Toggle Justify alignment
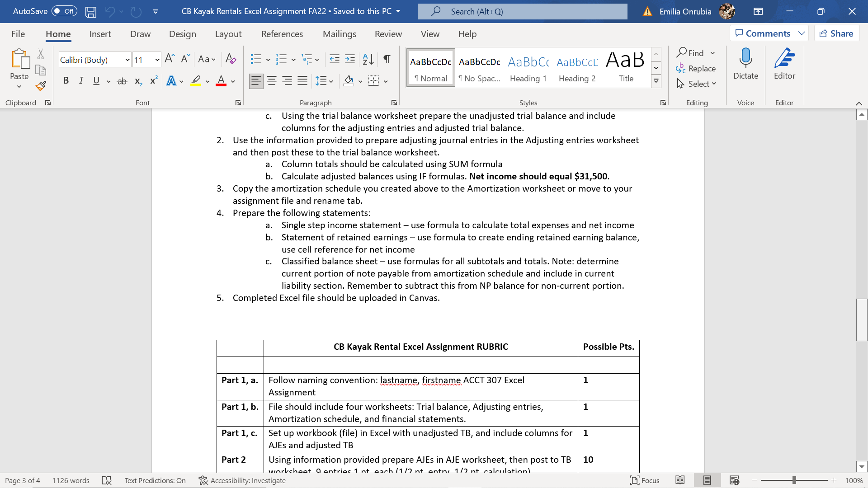Viewport: 868px width, 488px height. click(x=302, y=81)
